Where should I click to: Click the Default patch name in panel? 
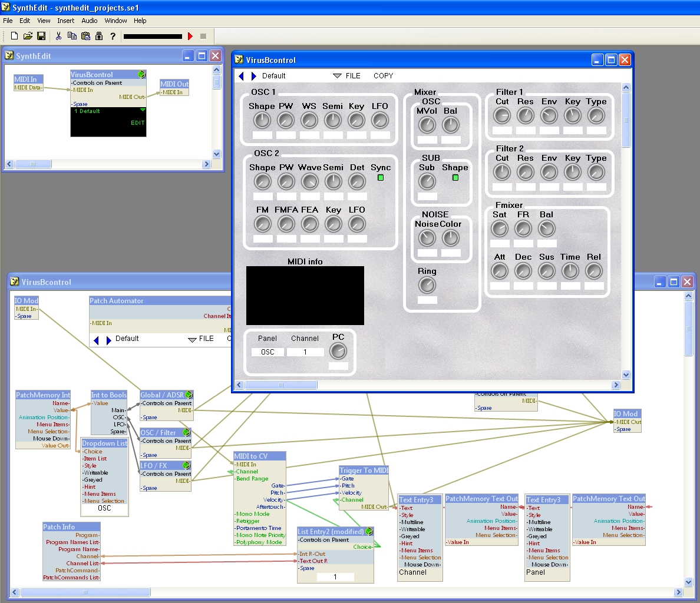click(273, 76)
